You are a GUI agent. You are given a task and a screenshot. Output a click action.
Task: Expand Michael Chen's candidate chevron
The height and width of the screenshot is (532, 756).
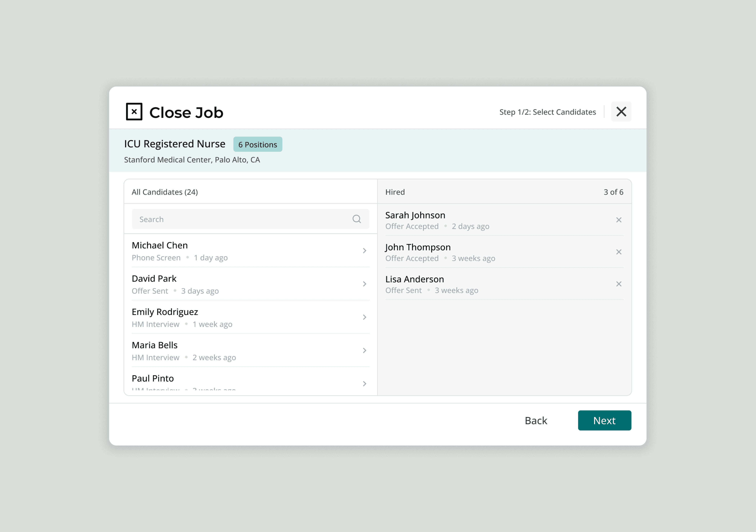pyautogui.click(x=364, y=251)
